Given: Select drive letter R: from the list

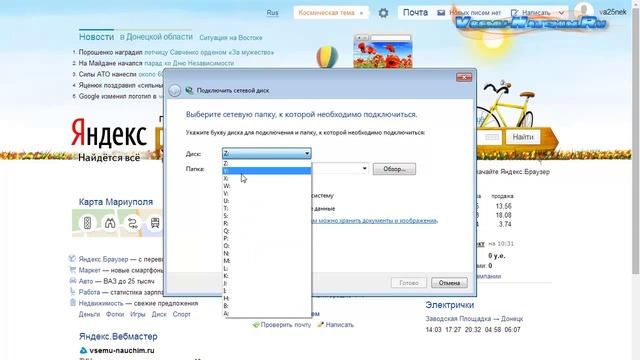Looking at the screenshot, I should (267, 223).
